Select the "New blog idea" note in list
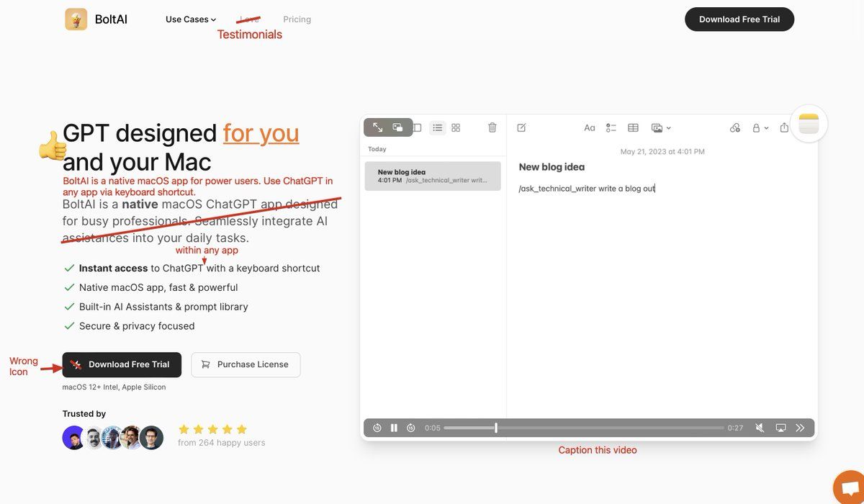This screenshot has width=864, height=504. 433,176
